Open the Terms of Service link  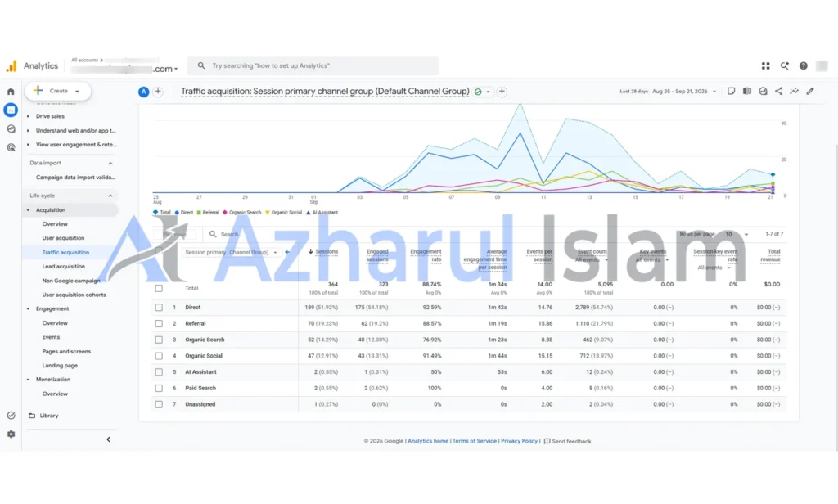(475, 441)
